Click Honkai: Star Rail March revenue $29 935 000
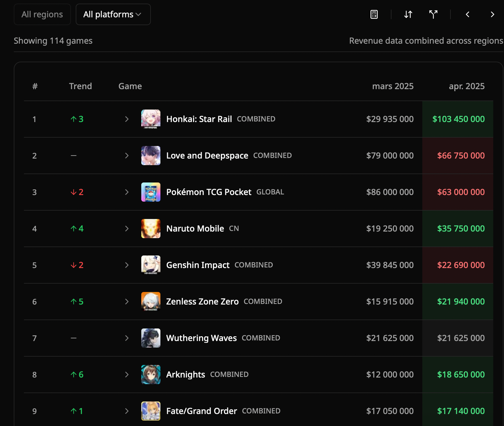The width and height of the screenshot is (504, 426). [390, 119]
